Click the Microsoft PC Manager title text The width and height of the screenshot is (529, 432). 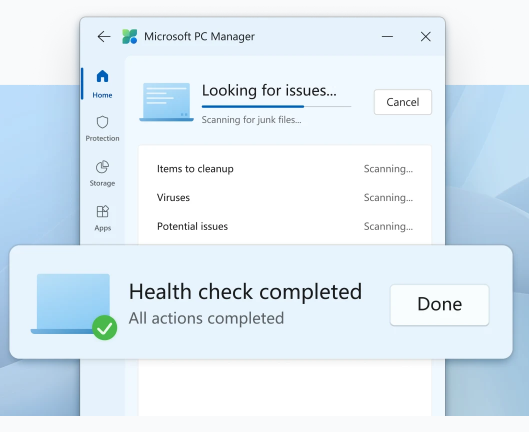(x=199, y=36)
